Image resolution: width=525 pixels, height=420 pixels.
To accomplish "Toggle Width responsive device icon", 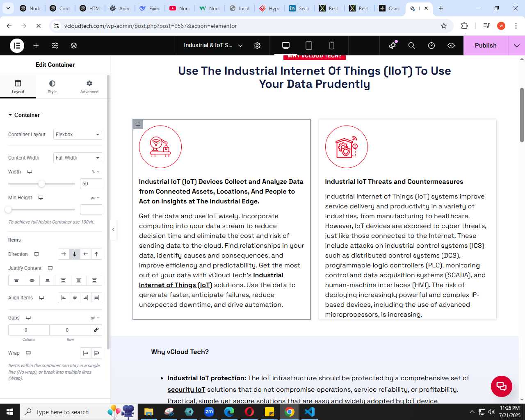I will point(30,172).
